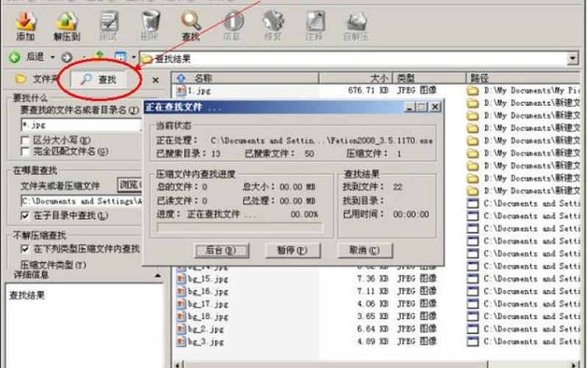Screen dimensions: 588x368
Task: Click the grey forward arrow icon
Action: coord(67,57)
